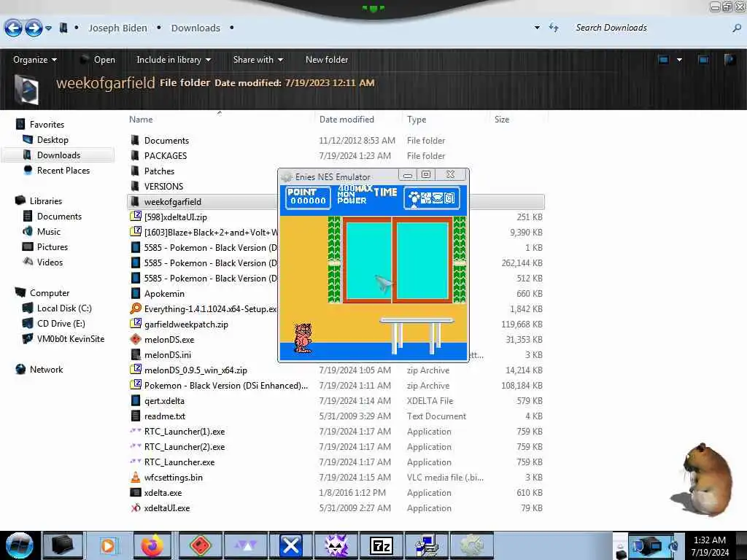The image size is (747, 560).
Task: Select Network in the navigation pane
Action: point(39,370)
